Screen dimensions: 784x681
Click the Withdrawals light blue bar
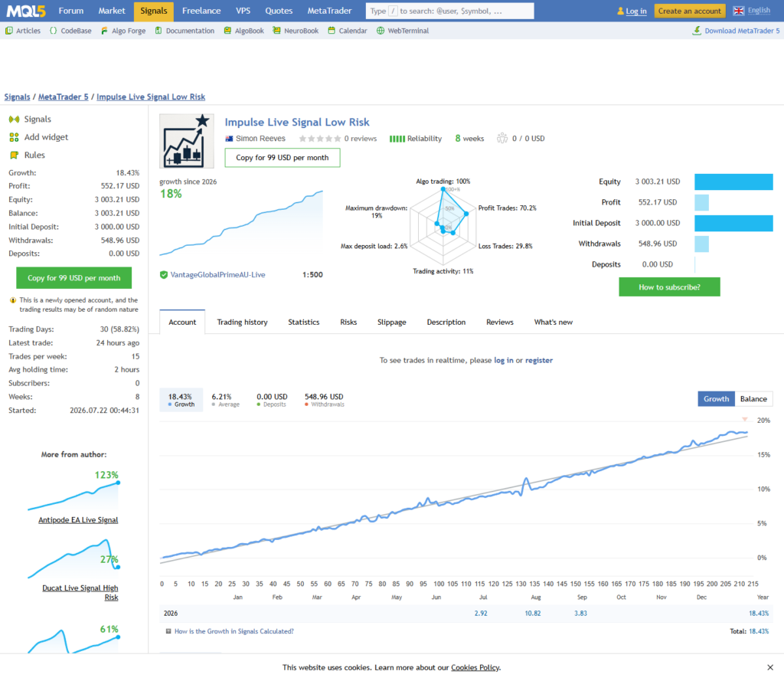(701, 244)
